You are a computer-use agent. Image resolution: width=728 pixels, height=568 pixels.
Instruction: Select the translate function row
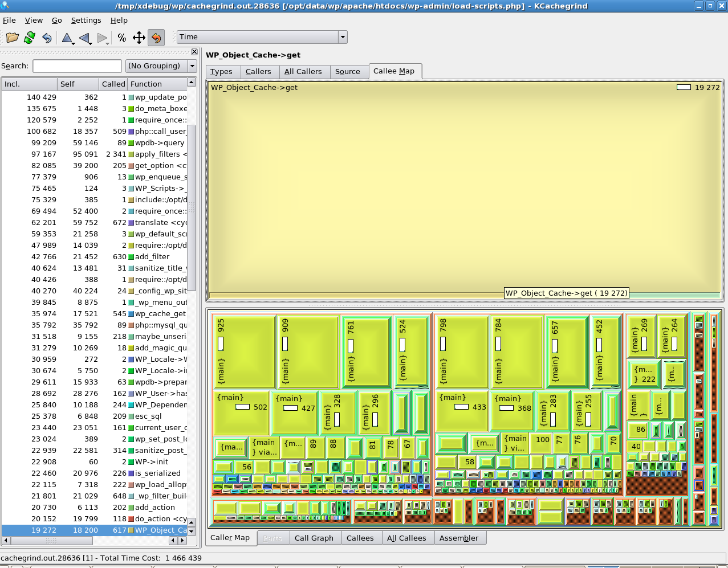[95, 223]
